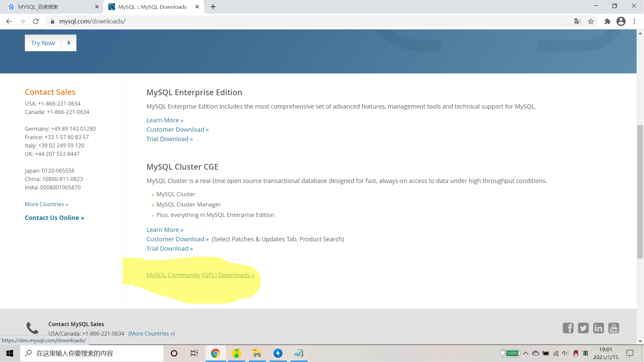This screenshot has width=644, height=362.
Task: Open Cluster CGE Learn More link
Action: (x=165, y=230)
